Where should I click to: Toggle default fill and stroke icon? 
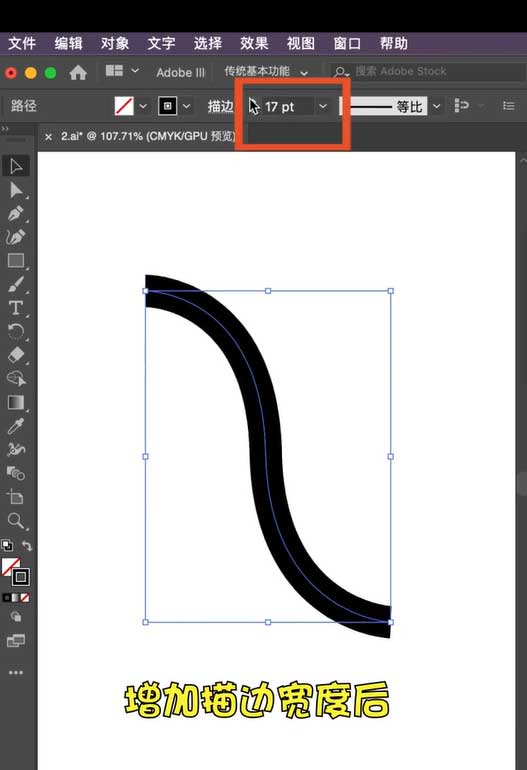(x=7, y=545)
